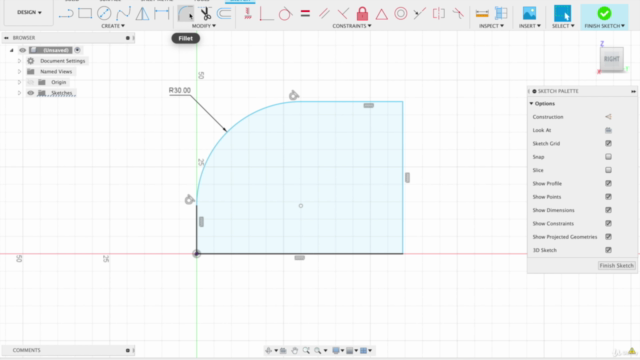640x360 pixels.
Task: Click the Look At icon in navigation bar
Action: pos(283,351)
